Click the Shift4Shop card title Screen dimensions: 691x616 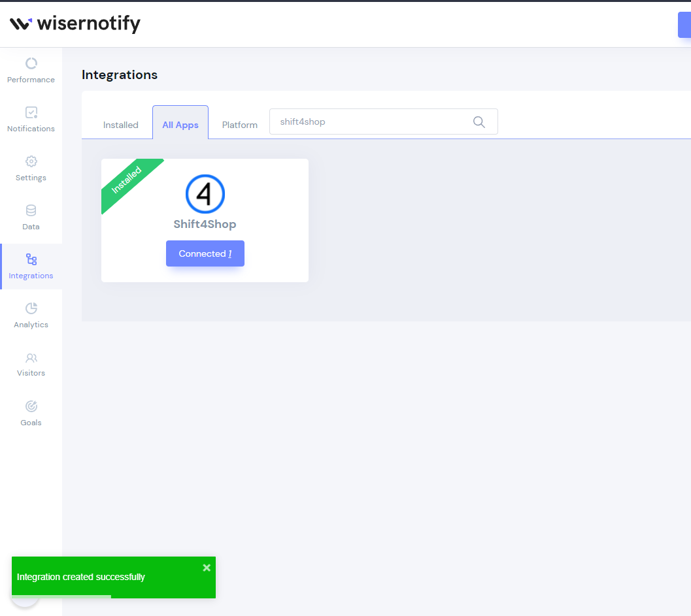pos(205,224)
